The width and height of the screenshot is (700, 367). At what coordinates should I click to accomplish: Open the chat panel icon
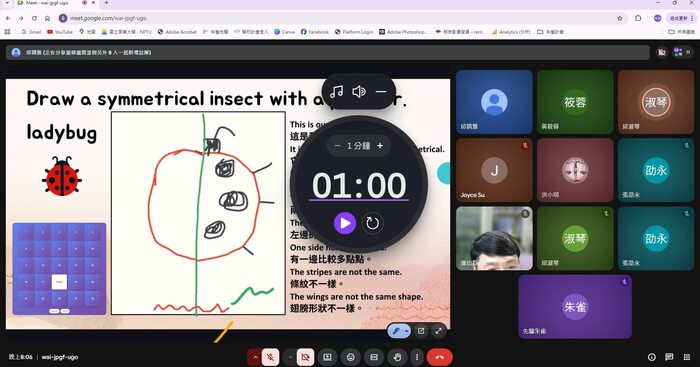click(669, 357)
